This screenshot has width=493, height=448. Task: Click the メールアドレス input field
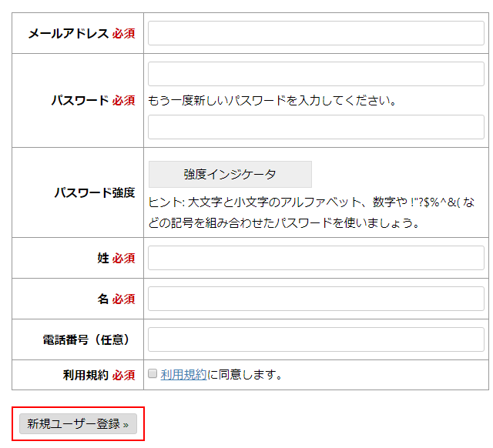coord(316,33)
